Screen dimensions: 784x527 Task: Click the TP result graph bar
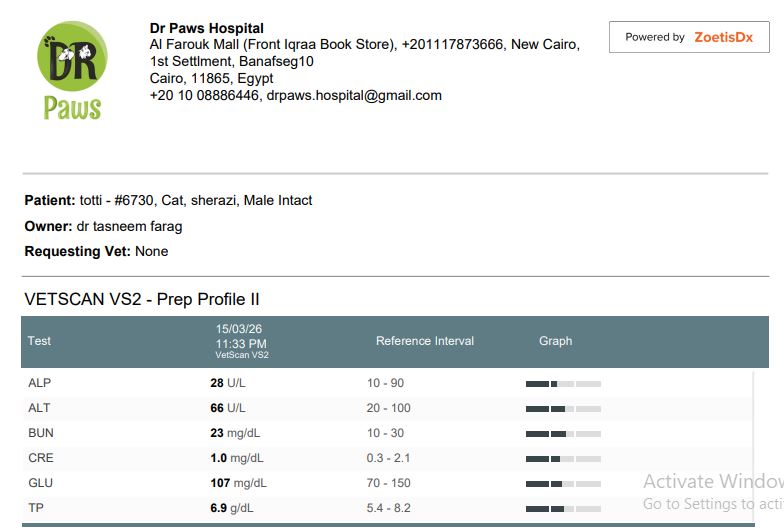pos(563,509)
